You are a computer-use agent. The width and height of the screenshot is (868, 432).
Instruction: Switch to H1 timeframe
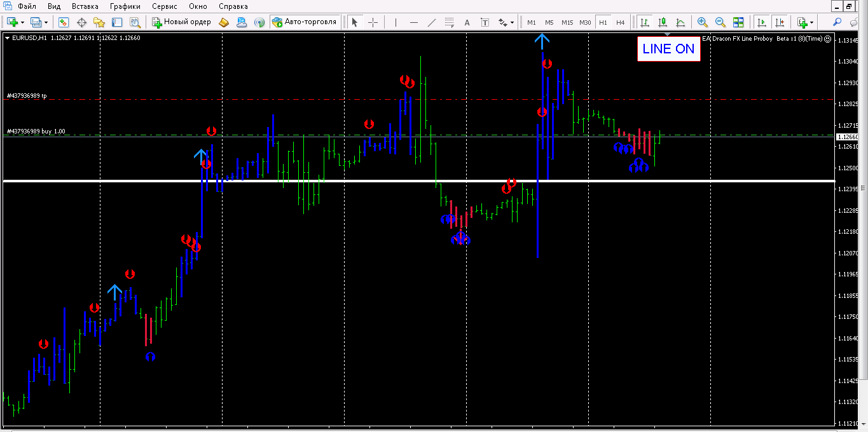(x=603, y=22)
